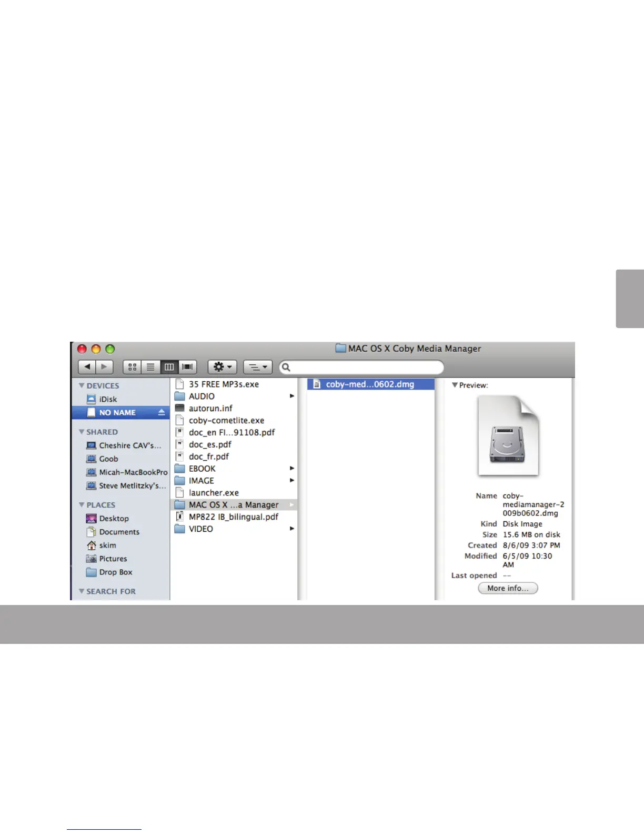644x834 pixels.
Task: Select Goob shared computer
Action: tap(121, 459)
